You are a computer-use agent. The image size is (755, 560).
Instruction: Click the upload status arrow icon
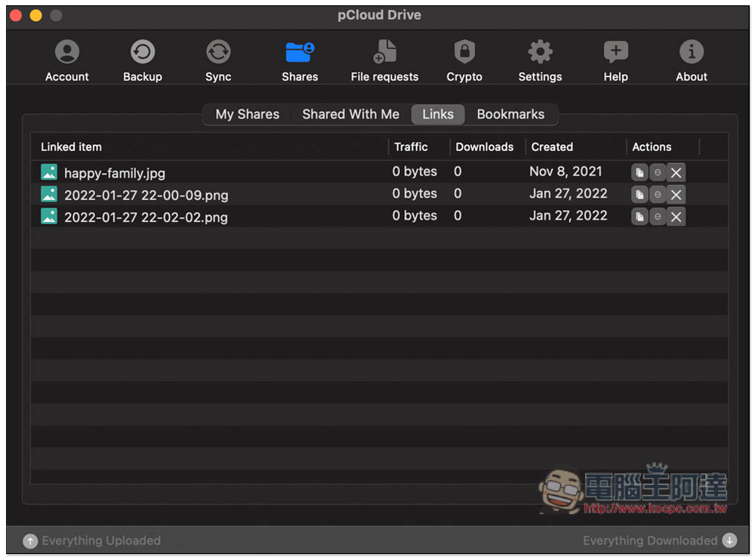30,540
